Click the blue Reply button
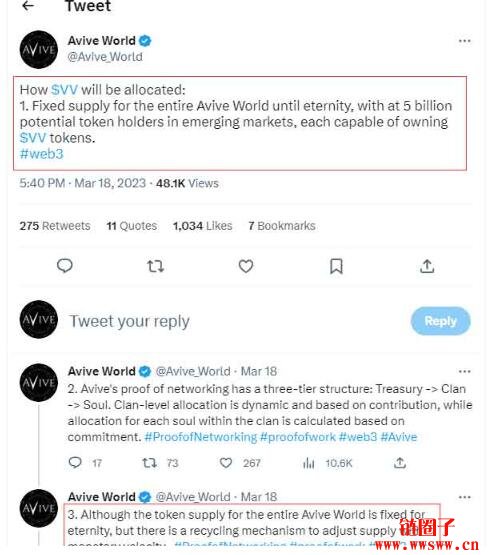This screenshot has width=488, height=555. click(x=441, y=321)
